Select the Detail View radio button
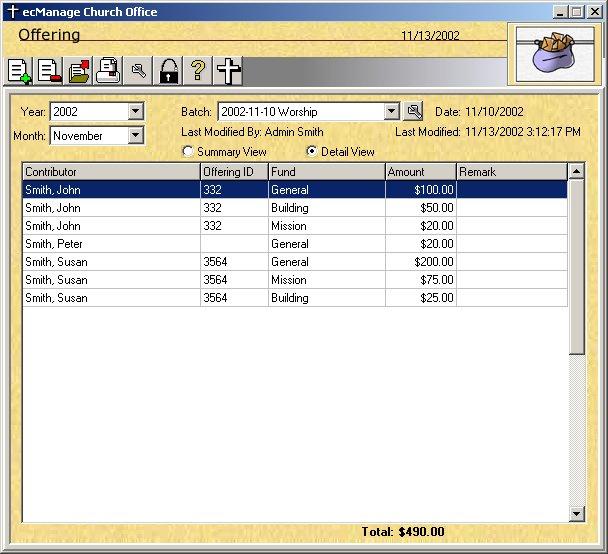 point(311,151)
